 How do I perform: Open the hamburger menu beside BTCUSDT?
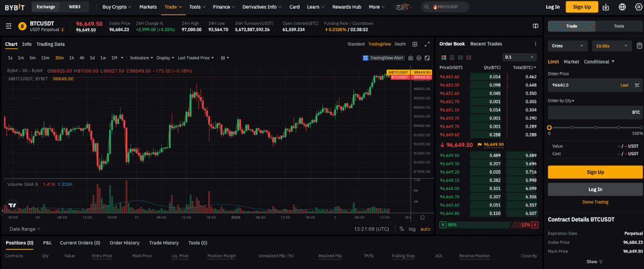pyautogui.click(x=9, y=26)
